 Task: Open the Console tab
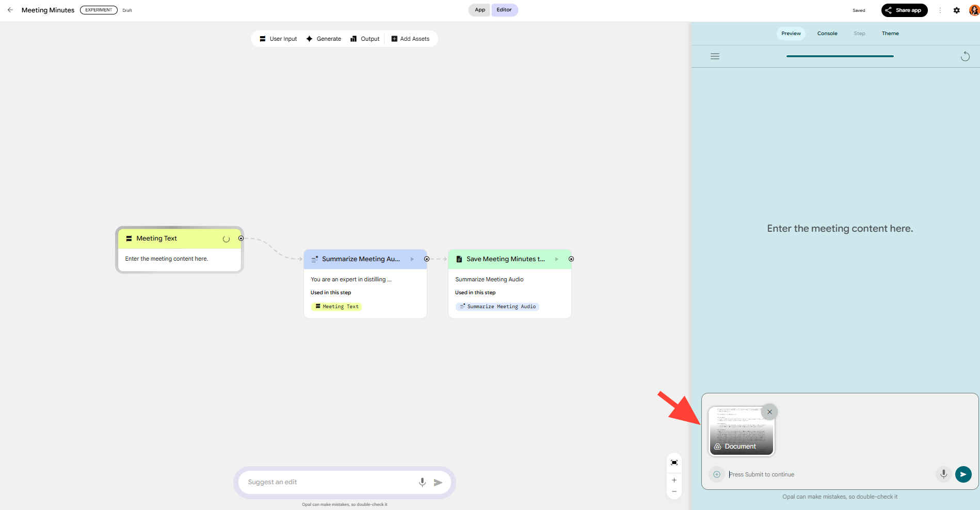coord(827,34)
